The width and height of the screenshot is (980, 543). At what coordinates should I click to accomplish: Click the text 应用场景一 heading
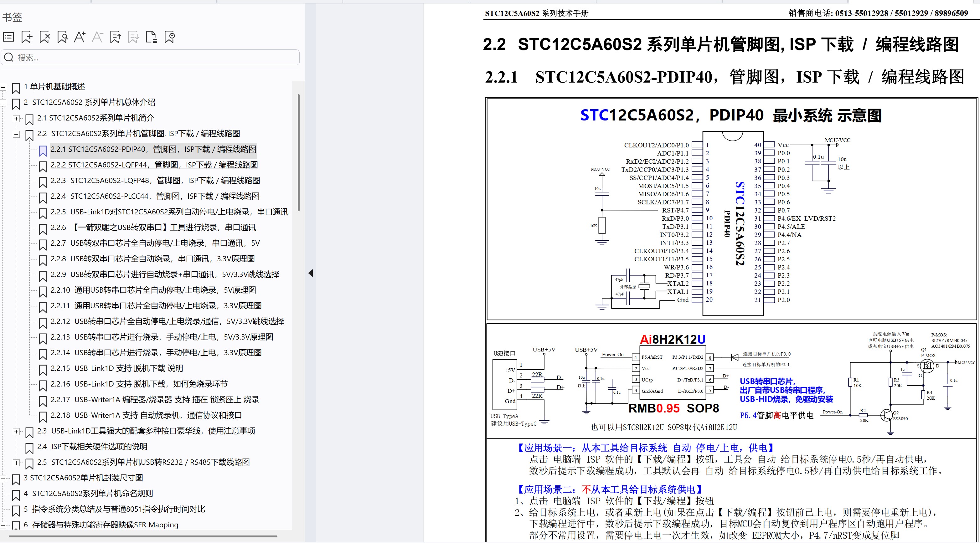(645, 448)
